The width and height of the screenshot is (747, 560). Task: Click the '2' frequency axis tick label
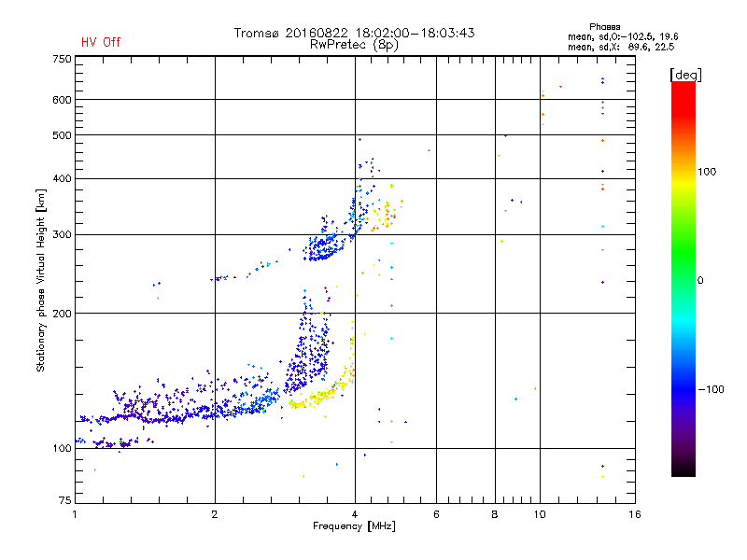pyautogui.click(x=215, y=514)
